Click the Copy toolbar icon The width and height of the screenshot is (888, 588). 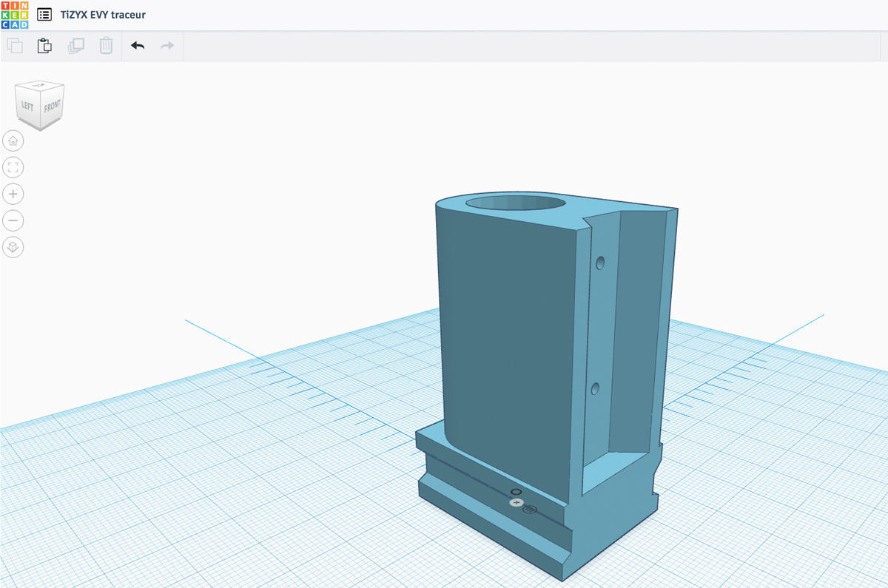pyautogui.click(x=15, y=46)
